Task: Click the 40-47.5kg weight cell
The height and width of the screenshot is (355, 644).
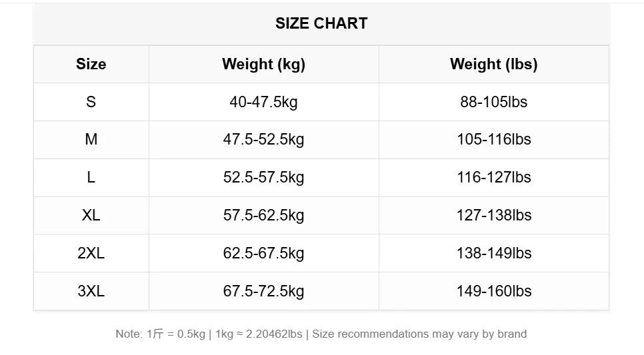Action: point(263,102)
